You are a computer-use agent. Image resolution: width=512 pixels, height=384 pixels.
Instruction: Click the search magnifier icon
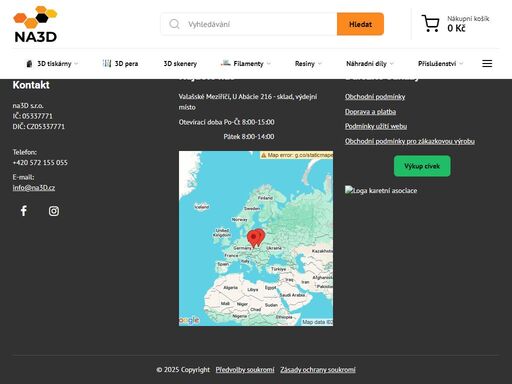174,24
